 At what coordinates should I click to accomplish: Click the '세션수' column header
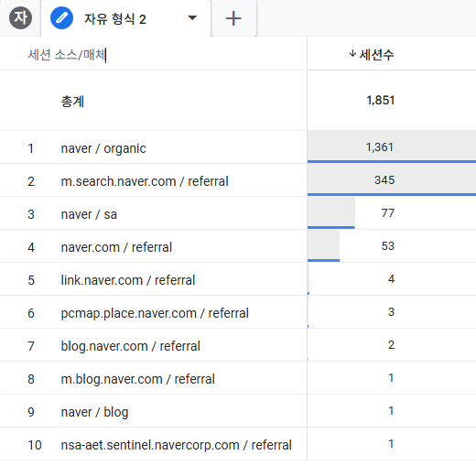coord(376,55)
